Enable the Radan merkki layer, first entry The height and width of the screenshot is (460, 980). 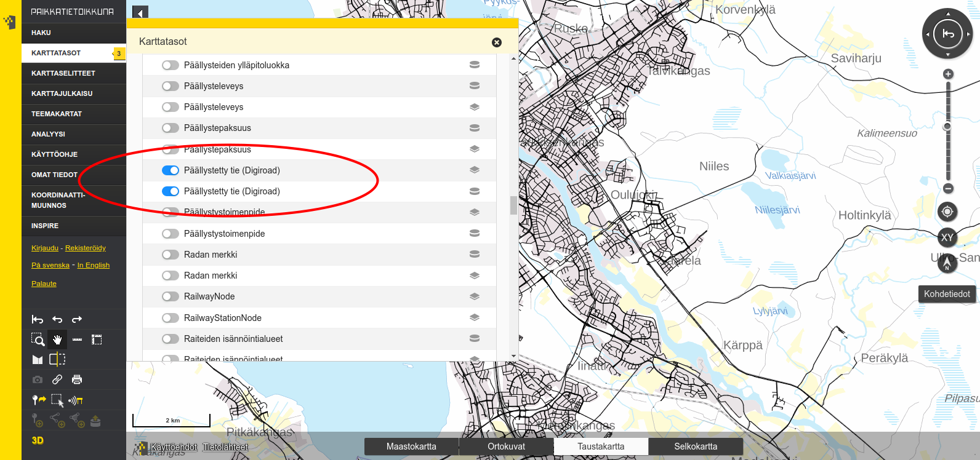(x=171, y=255)
